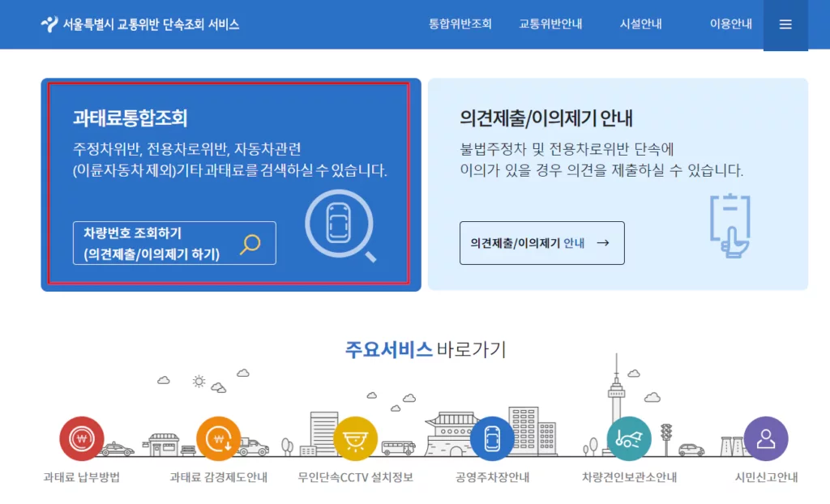Click the 주요서비스 바로가기 heading
The image size is (830, 504).
point(426,349)
